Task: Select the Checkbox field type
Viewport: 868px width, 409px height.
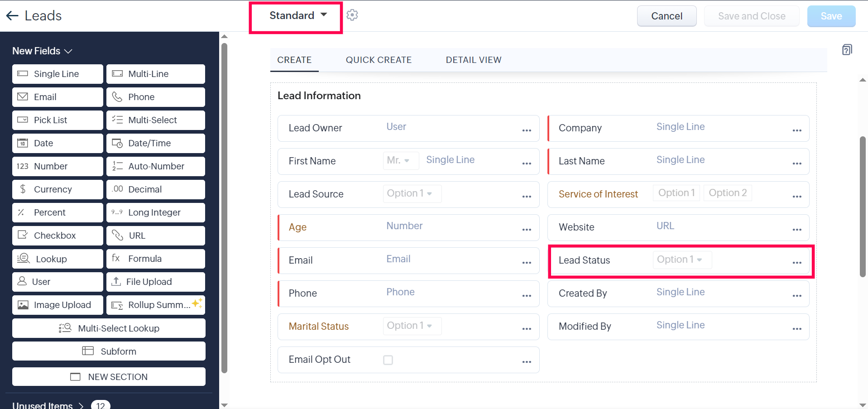Action: pos(58,236)
